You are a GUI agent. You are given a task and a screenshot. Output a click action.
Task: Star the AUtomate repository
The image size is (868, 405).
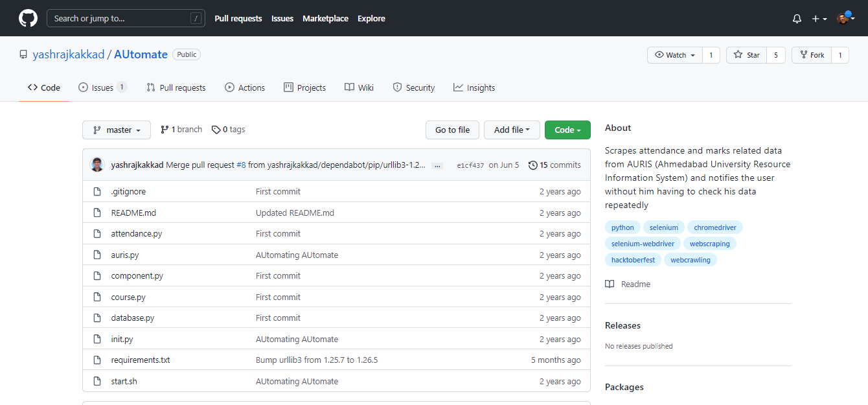746,55
